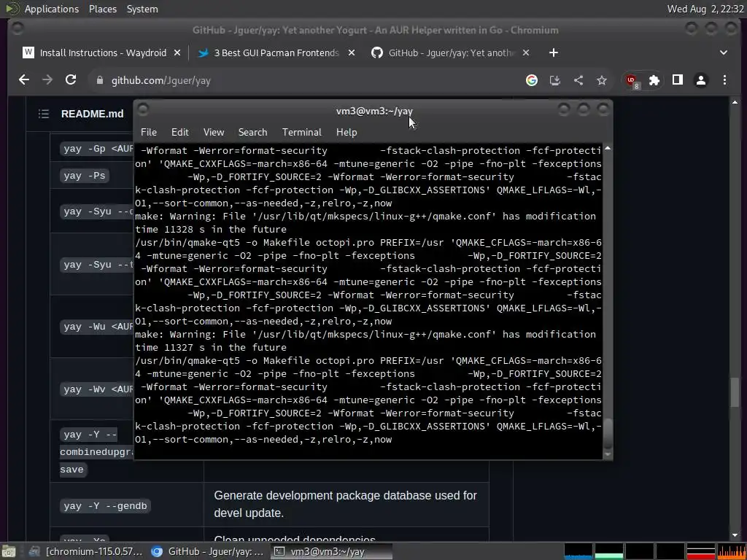Open terminal Search menu
Viewport: 747px width, 560px height.
(x=252, y=133)
